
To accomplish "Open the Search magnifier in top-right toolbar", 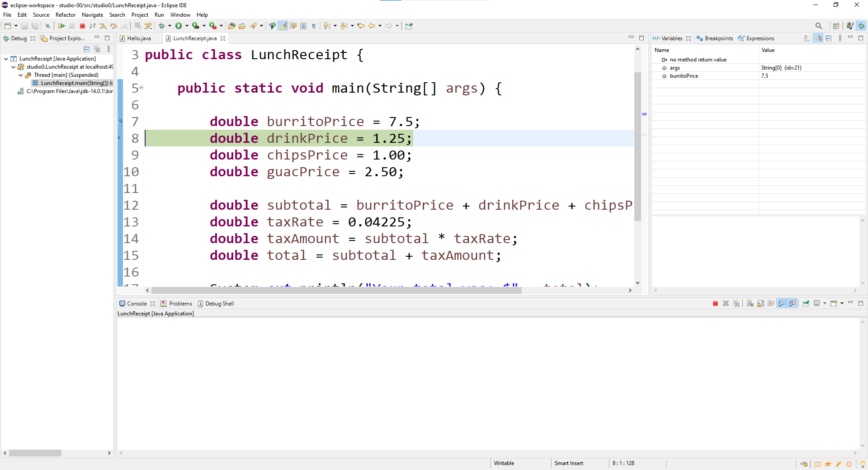I will pyautogui.click(x=819, y=26).
